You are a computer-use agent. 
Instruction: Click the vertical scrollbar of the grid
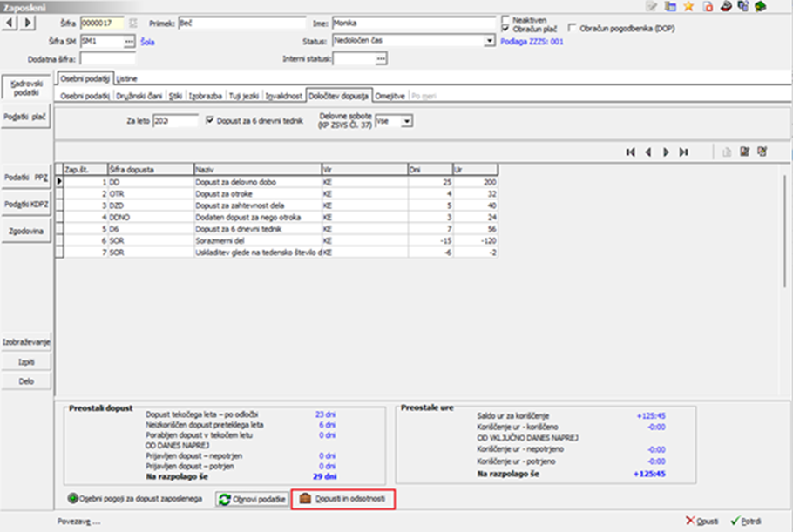tap(785, 232)
